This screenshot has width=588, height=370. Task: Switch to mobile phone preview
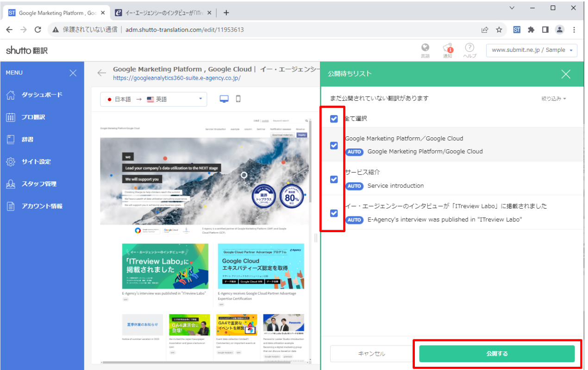point(238,99)
